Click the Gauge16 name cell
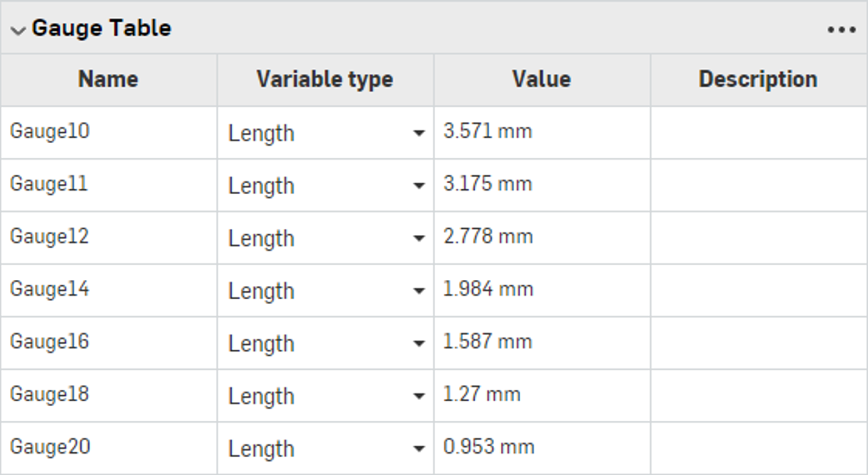 (x=108, y=343)
